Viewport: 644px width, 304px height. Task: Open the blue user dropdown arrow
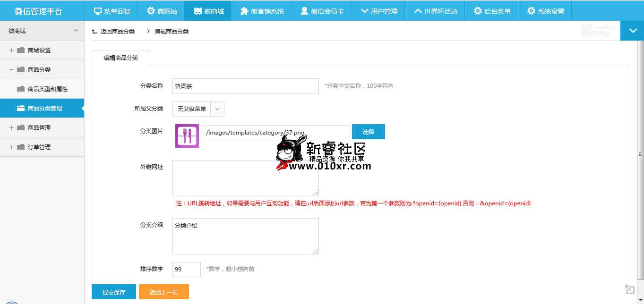pyautogui.click(x=632, y=31)
